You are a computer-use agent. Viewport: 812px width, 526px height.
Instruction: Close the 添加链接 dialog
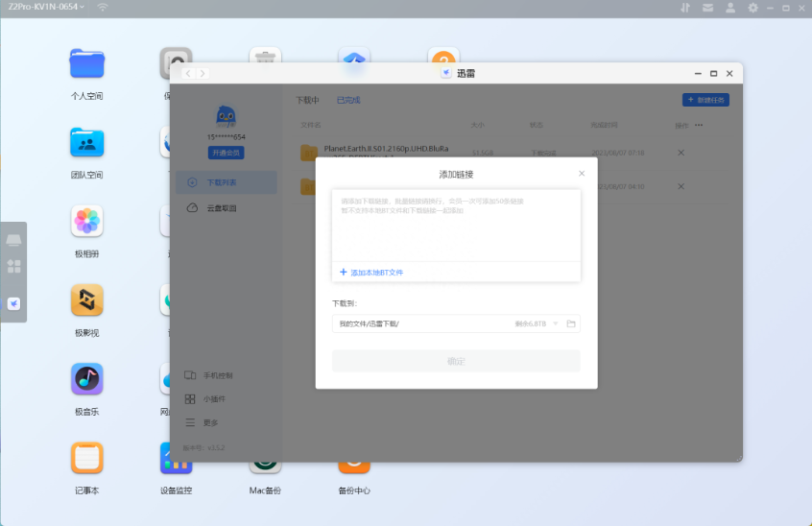(x=582, y=174)
